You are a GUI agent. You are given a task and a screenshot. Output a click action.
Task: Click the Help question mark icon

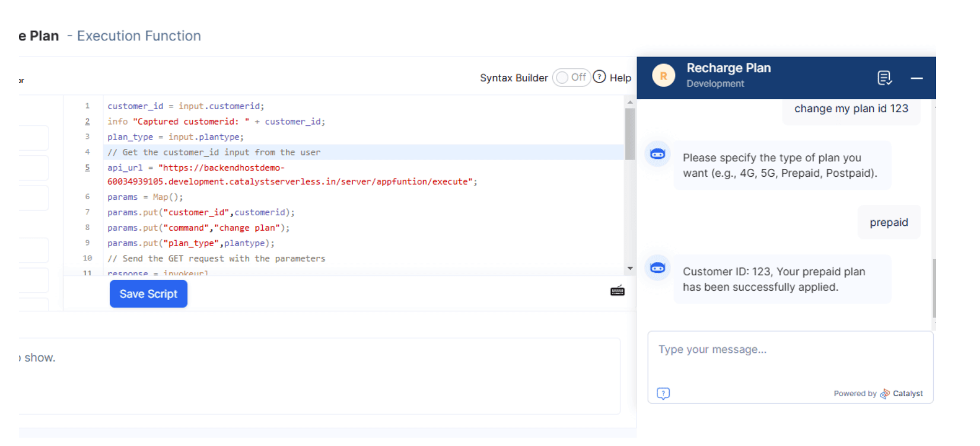tap(599, 77)
